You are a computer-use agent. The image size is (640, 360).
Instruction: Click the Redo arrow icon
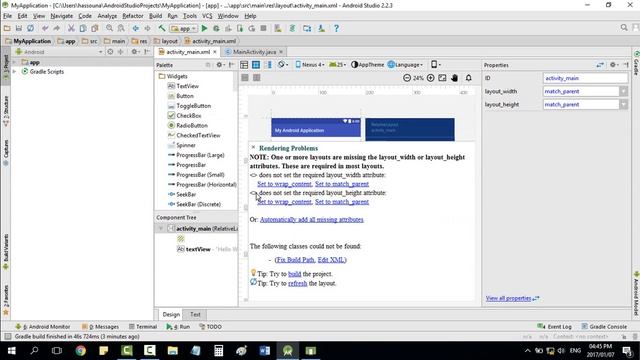(56, 28)
